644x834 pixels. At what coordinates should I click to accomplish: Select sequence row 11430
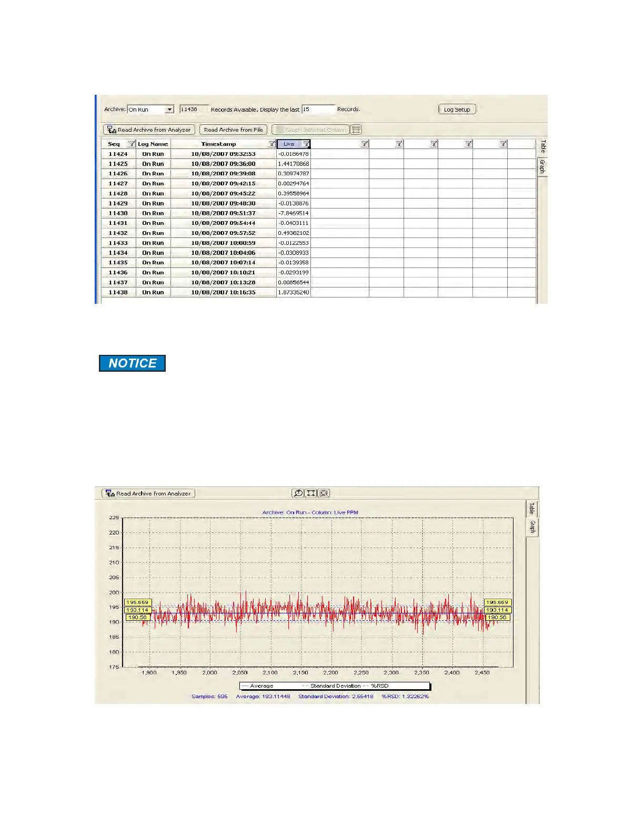click(x=118, y=213)
